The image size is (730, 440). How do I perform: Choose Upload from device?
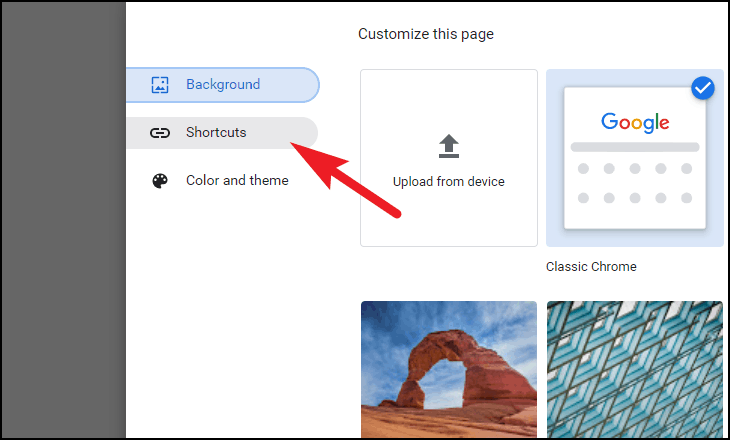449,158
